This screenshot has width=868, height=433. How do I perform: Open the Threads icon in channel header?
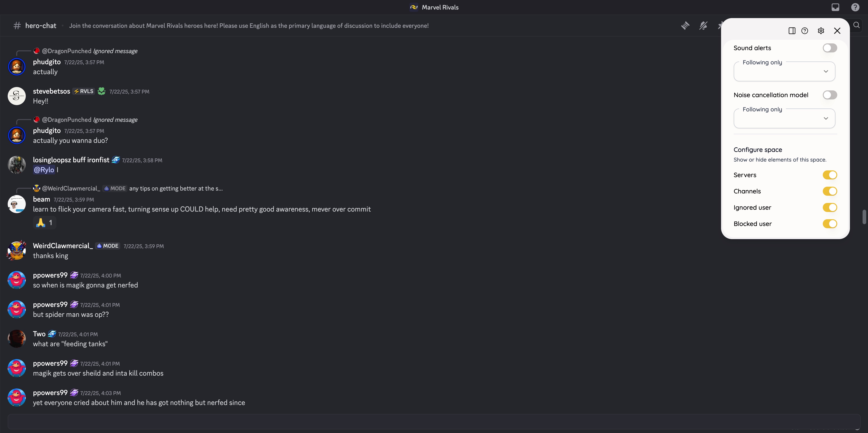(x=685, y=26)
